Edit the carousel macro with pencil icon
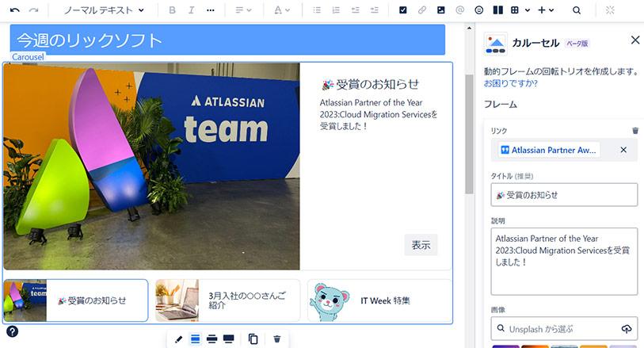Viewport: 644px width, 348px height. (x=178, y=339)
